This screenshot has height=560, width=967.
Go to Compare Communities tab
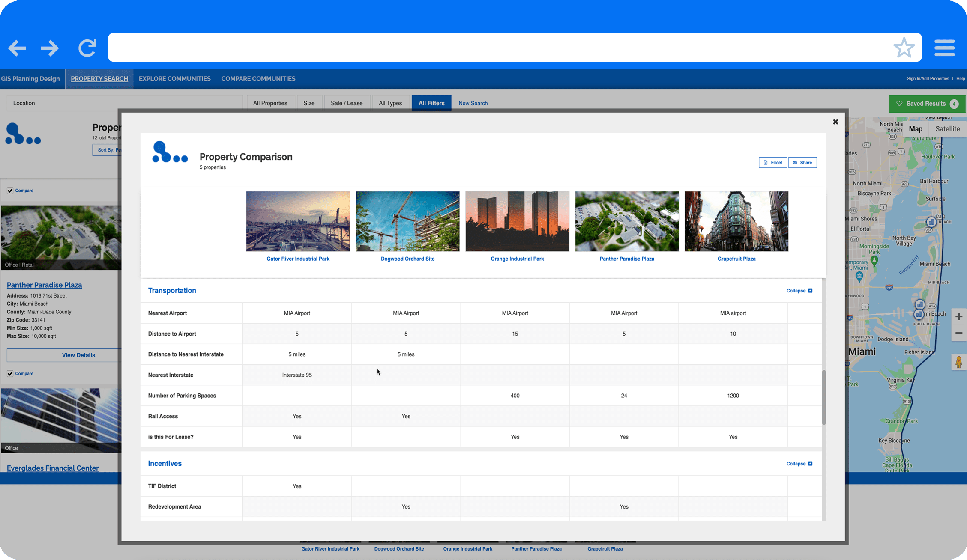coord(258,79)
